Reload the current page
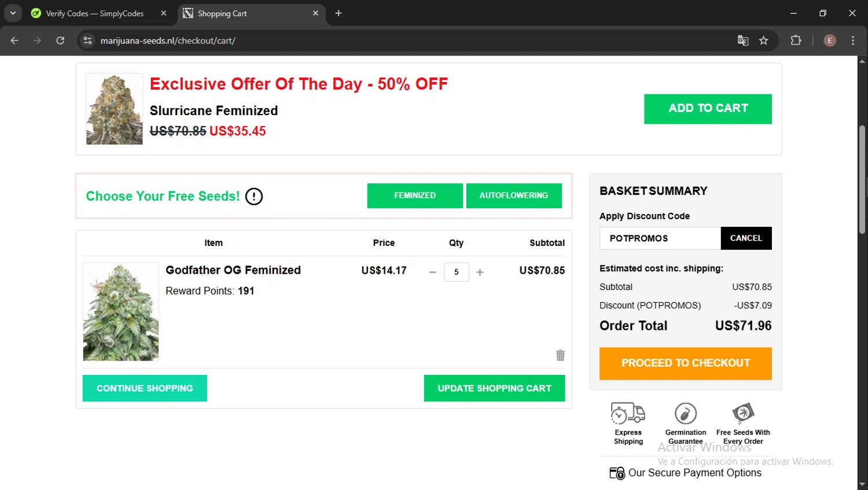868x490 pixels. pyautogui.click(x=60, y=40)
